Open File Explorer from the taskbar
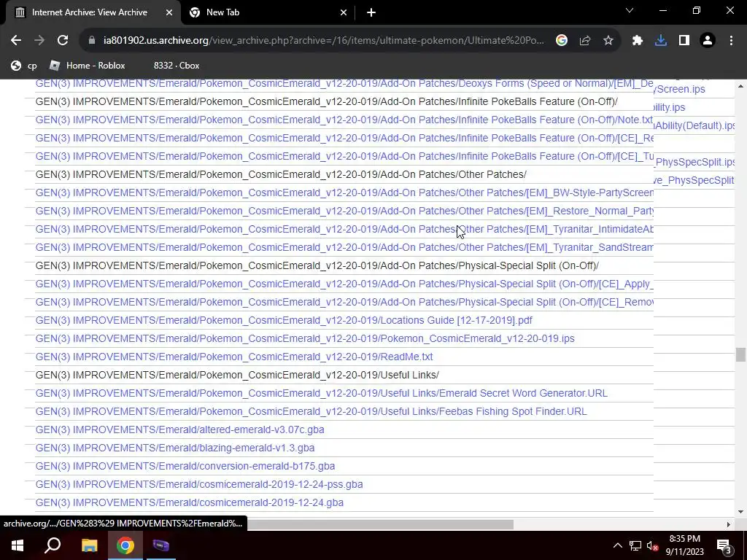This screenshot has height=560, width=747. (89, 545)
